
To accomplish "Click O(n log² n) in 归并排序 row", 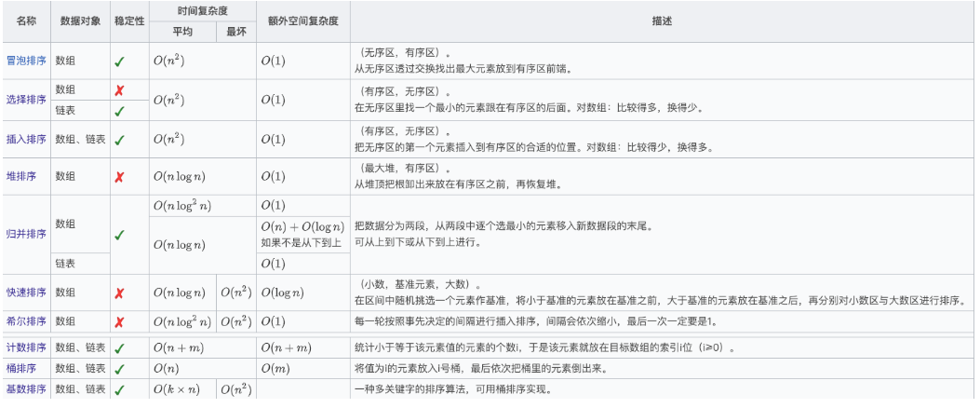I will point(182,205).
